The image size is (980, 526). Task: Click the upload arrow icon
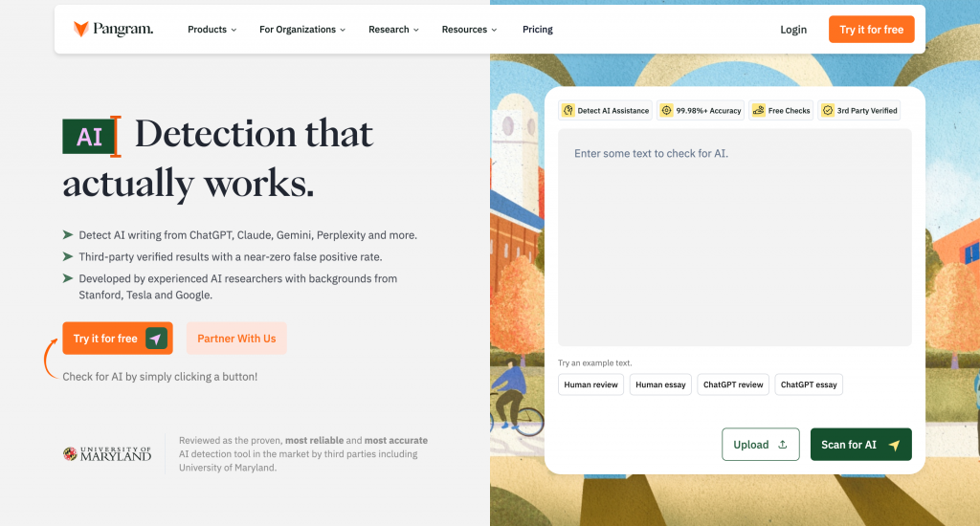[783, 445]
